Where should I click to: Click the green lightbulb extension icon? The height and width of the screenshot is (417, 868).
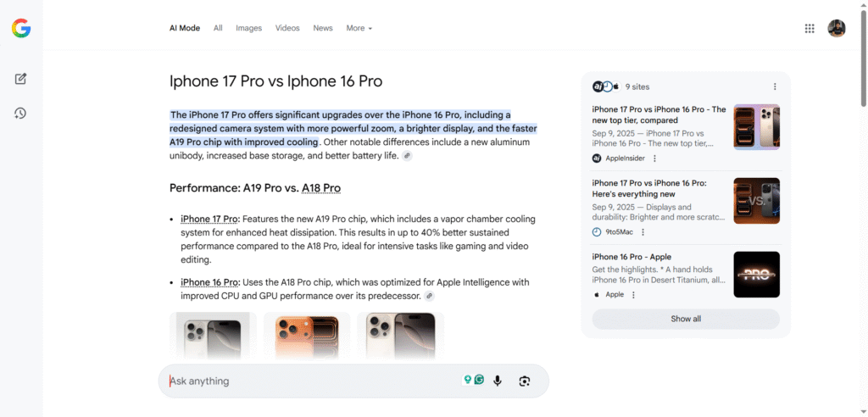pos(468,380)
